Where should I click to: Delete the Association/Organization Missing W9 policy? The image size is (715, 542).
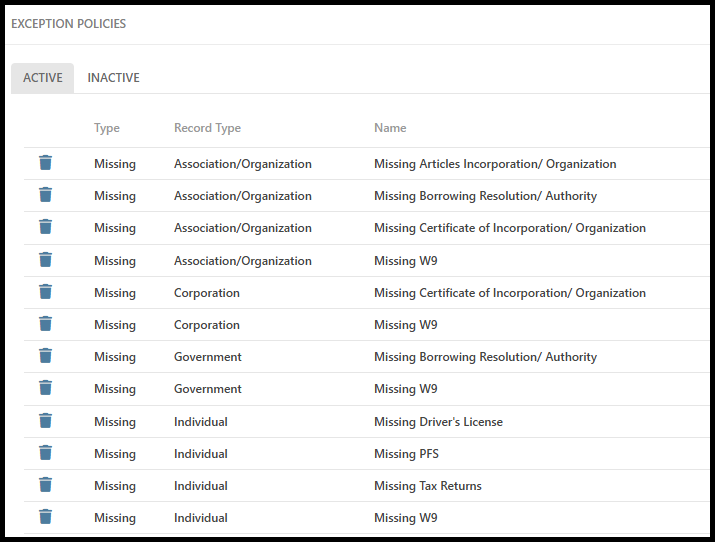coord(45,260)
